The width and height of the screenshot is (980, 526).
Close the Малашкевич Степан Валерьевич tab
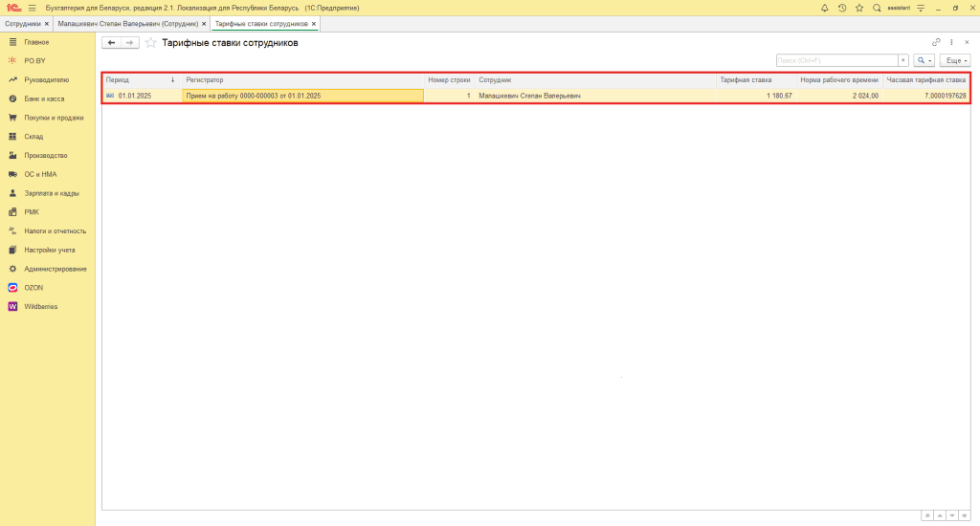pyautogui.click(x=204, y=24)
